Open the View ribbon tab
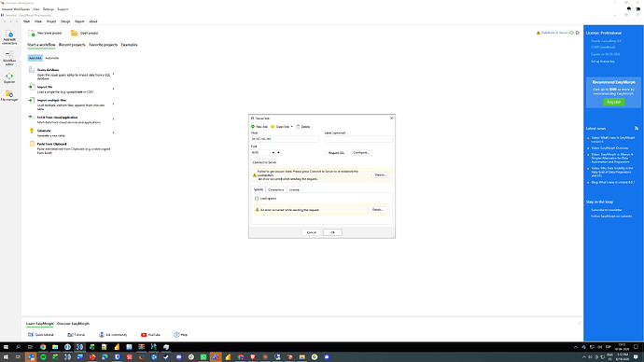 pyautogui.click(x=38, y=21)
